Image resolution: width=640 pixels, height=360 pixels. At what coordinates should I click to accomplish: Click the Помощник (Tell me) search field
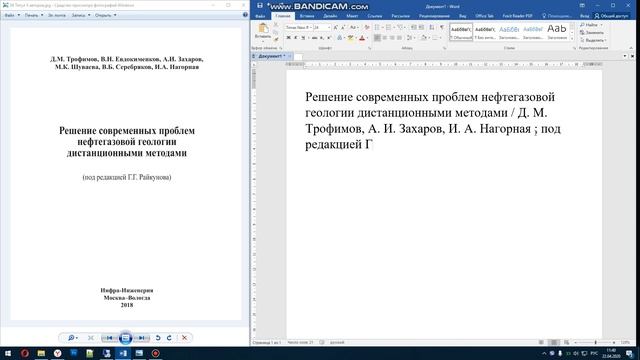[557, 16]
